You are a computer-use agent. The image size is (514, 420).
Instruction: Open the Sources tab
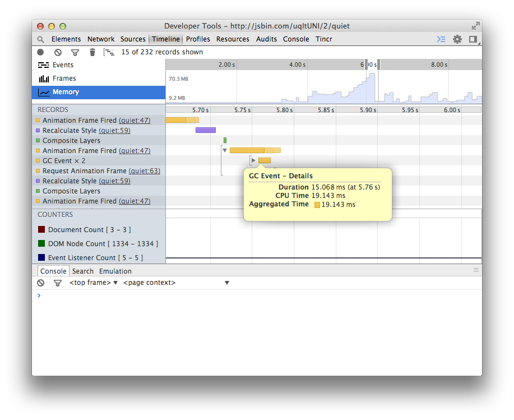(133, 39)
